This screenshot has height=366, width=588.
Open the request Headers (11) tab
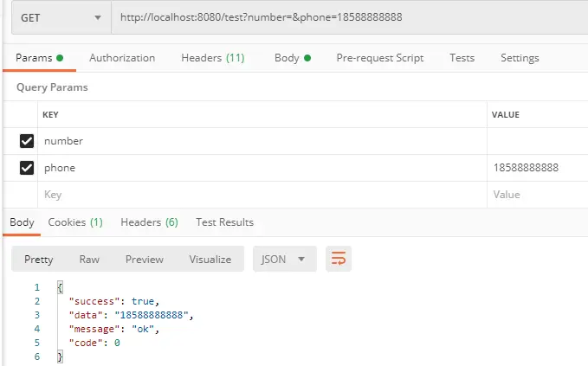(213, 58)
